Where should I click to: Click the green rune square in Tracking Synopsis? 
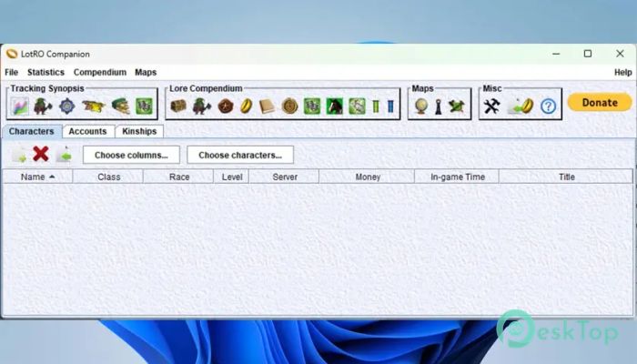[144, 106]
